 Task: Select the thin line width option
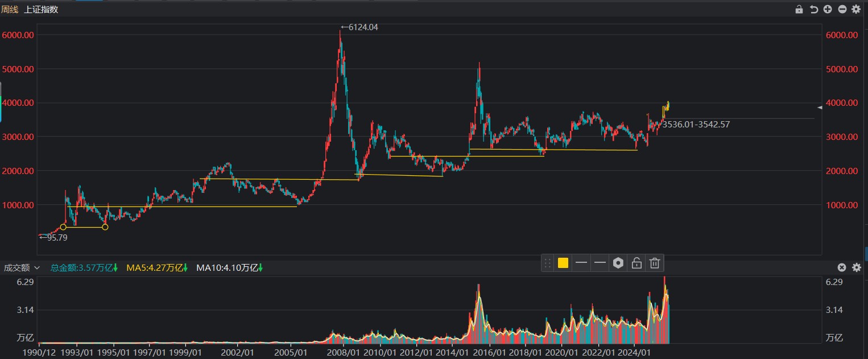pos(581,263)
